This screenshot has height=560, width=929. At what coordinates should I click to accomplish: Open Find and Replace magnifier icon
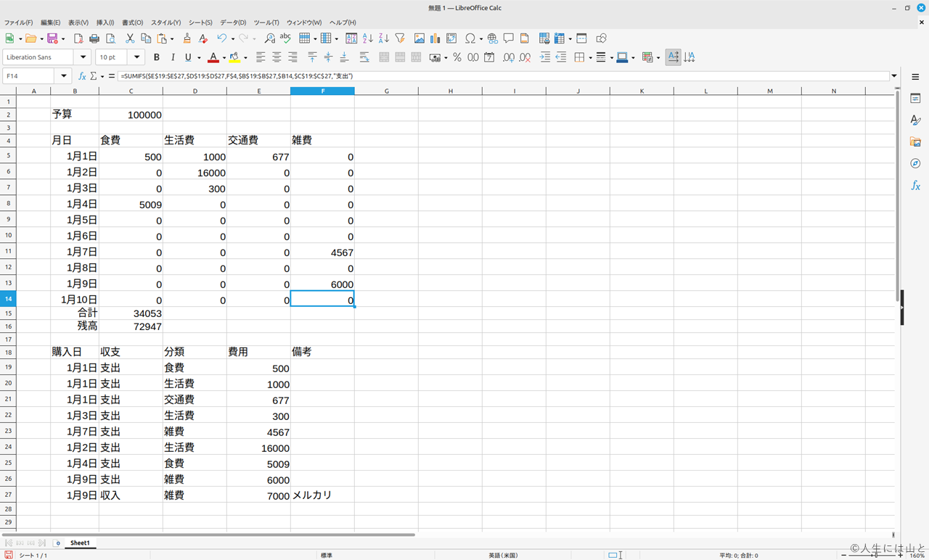(269, 38)
